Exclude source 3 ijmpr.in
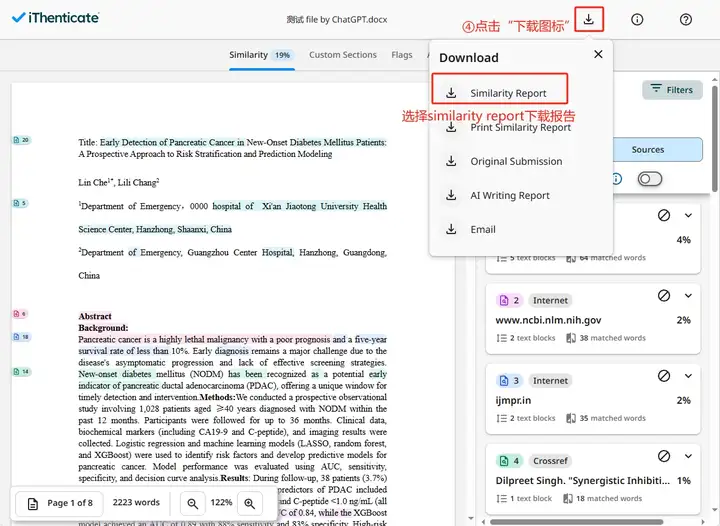 click(x=664, y=375)
